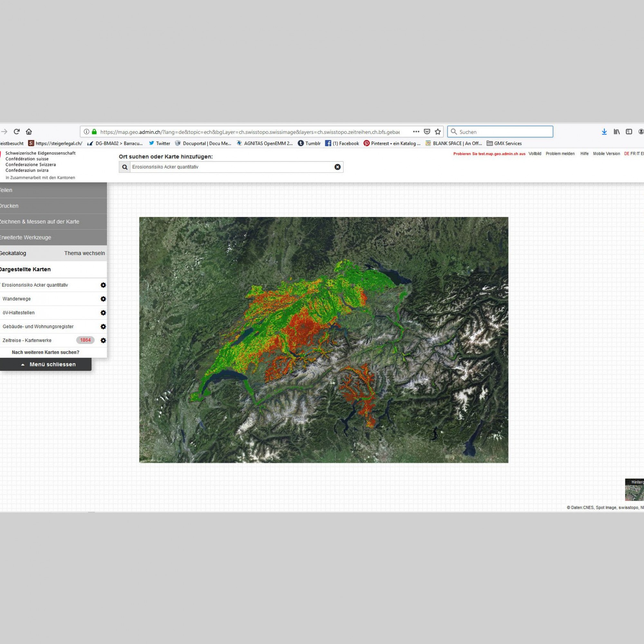
Task: Open settings gear for Gebäude- und Wohnungsregister
Action: coord(103,327)
